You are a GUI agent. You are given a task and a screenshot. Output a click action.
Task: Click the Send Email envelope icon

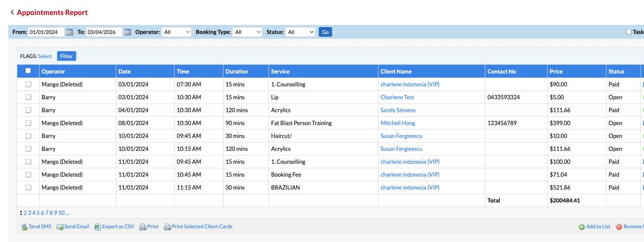(x=60, y=227)
